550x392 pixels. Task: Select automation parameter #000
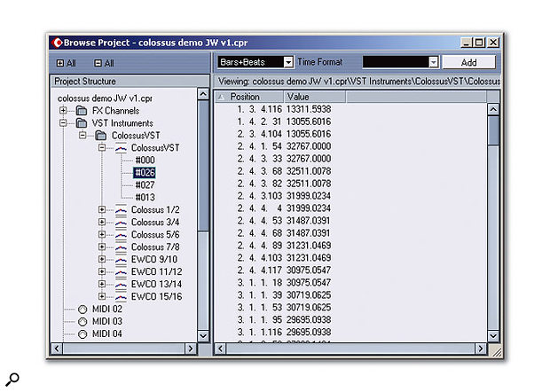145,161
